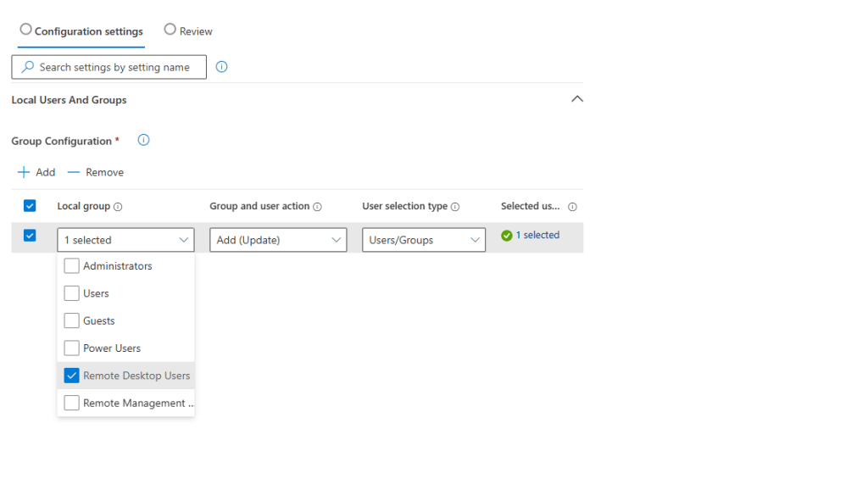Click info icon for Group and user action
This screenshot has width=868, height=479.
pyautogui.click(x=317, y=207)
